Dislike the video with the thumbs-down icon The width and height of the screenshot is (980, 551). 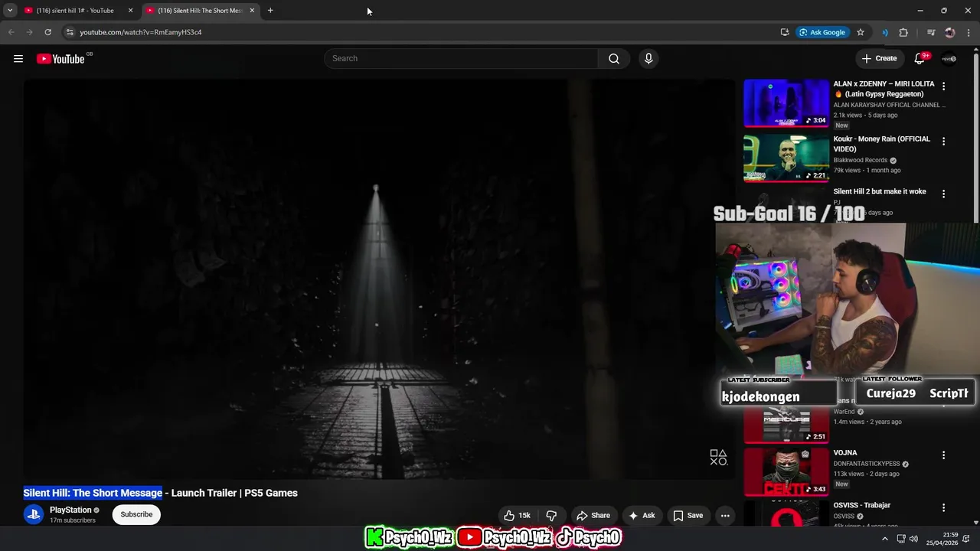(551, 516)
